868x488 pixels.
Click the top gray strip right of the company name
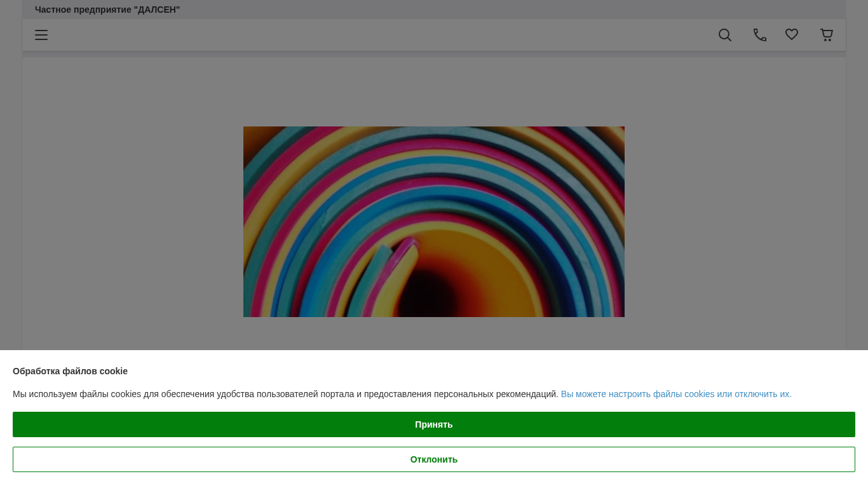click(x=508, y=10)
